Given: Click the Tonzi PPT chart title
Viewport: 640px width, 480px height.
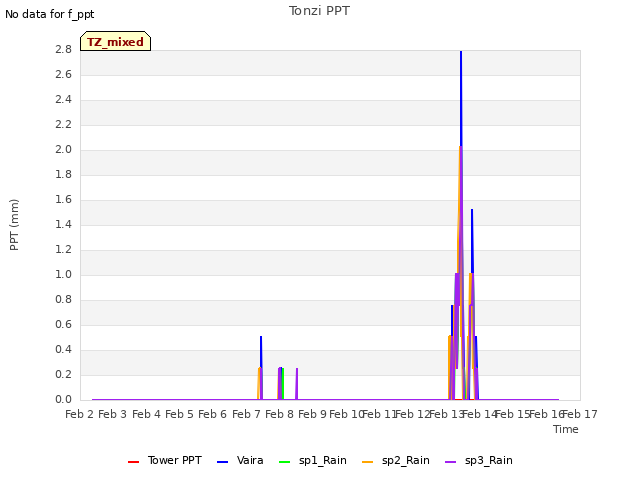Looking at the screenshot, I should click(319, 11).
